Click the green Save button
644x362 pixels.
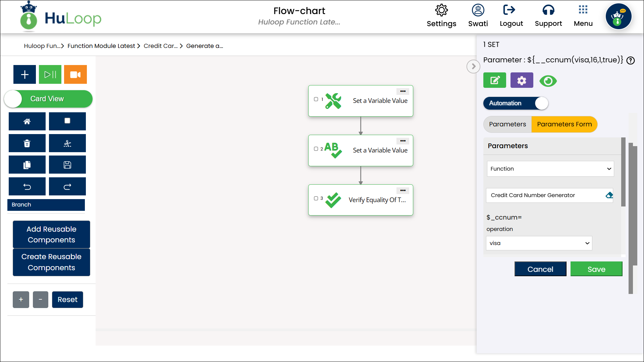click(596, 269)
